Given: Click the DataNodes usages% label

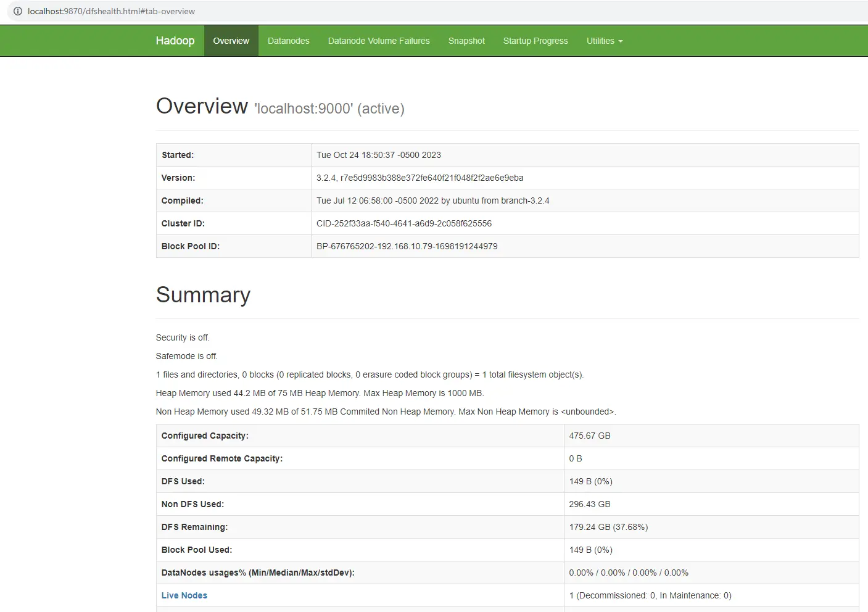Looking at the screenshot, I should pyautogui.click(x=258, y=573).
